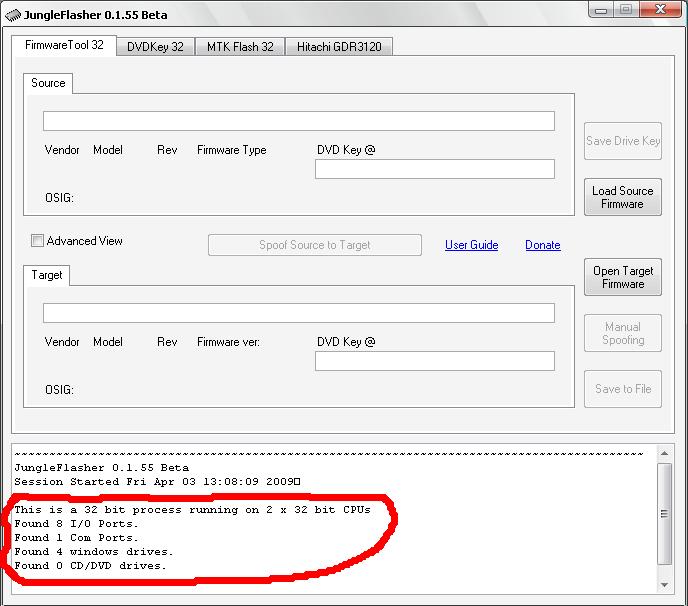Click log line 'Found 8 I/O Ports.'
This screenshot has height=606, width=688.
[x=76, y=524]
